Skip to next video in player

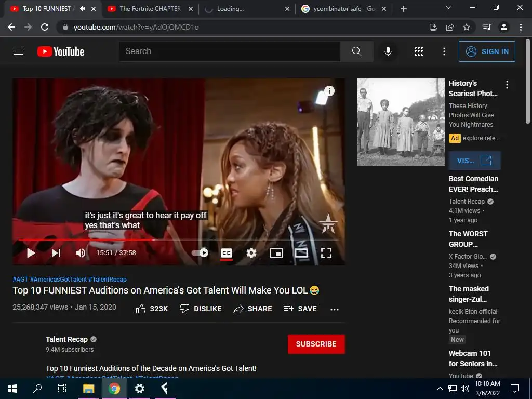[56, 253]
